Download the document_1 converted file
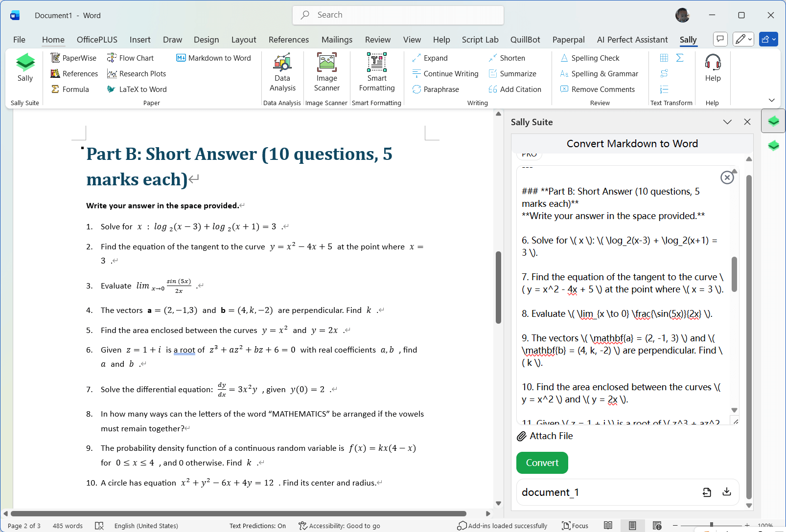The image size is (786, 532). (727, 492)
